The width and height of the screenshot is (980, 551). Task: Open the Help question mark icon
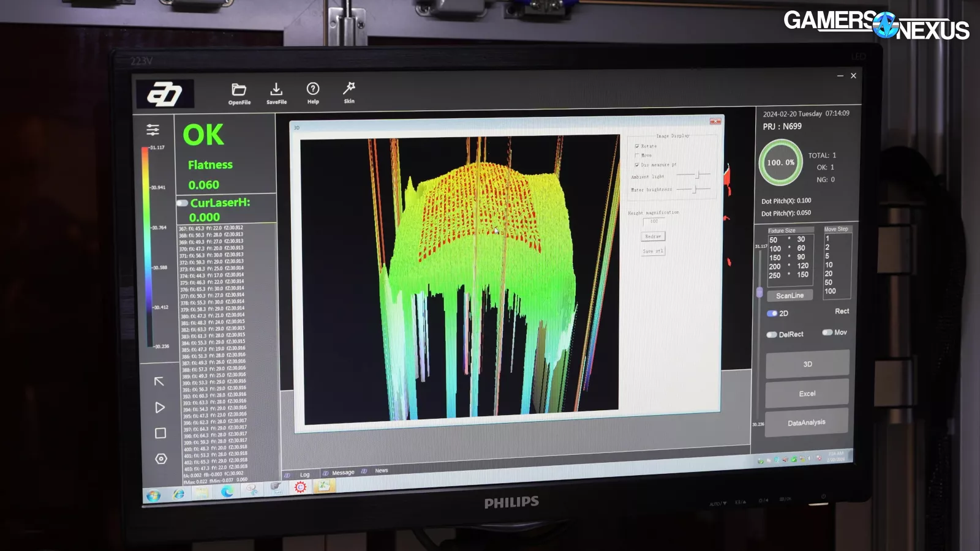coord(313,89)
